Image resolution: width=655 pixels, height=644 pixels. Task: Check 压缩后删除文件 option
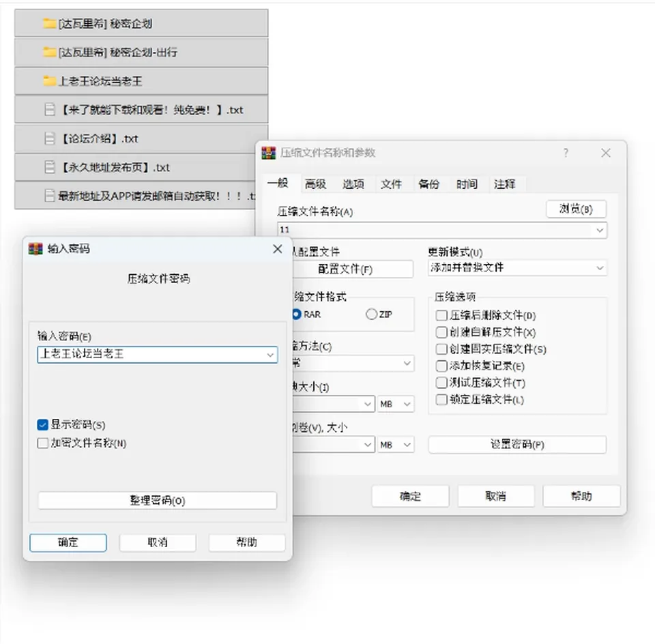[441, 315]
